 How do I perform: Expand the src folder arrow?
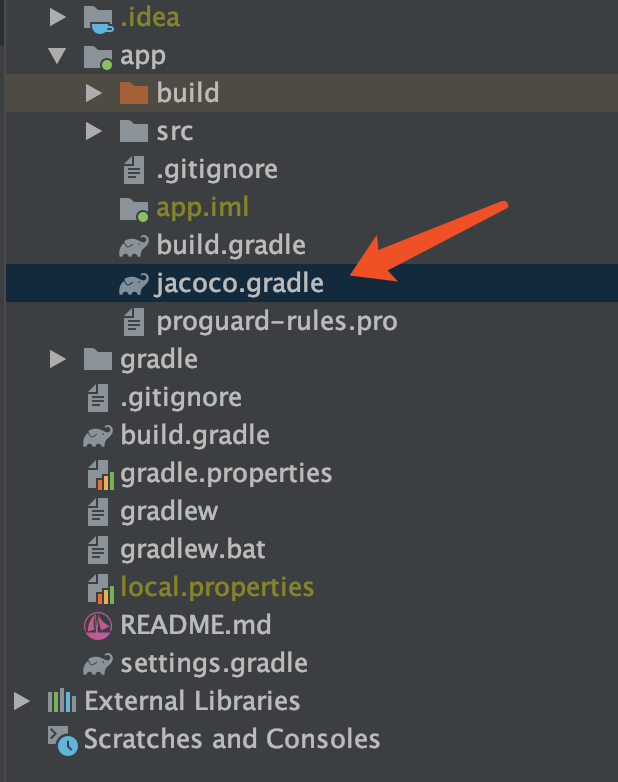pos(95,132)
